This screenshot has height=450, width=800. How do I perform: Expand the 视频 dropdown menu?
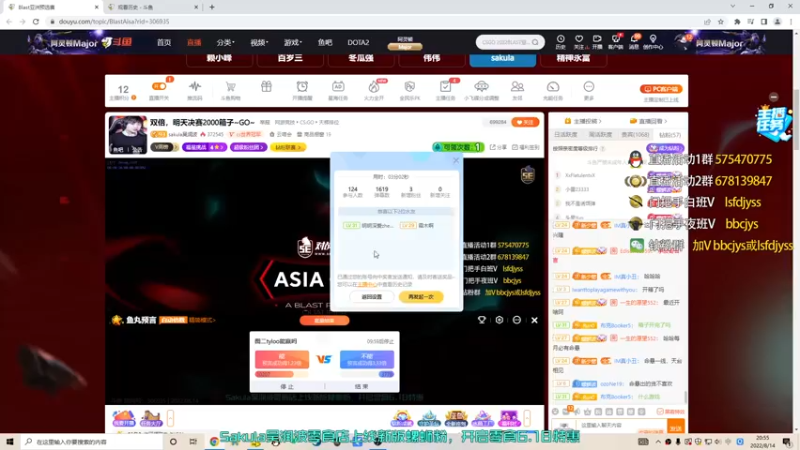pos(259,42)
